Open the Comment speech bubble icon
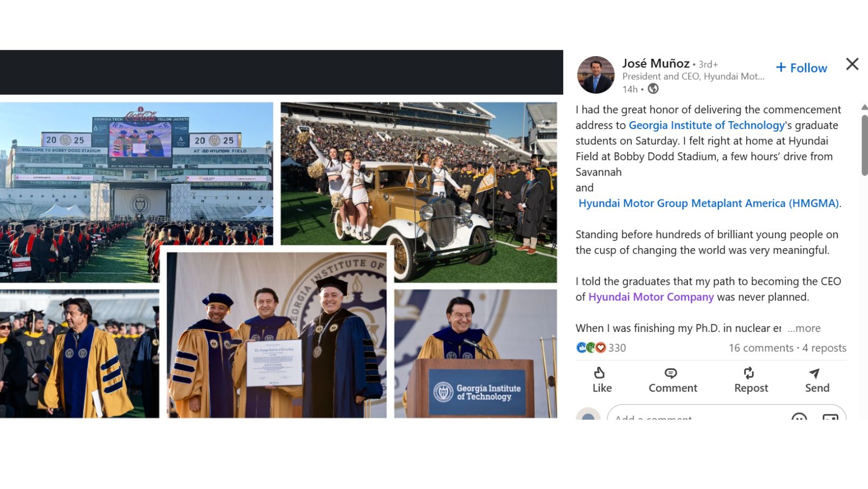 [671, 373]
